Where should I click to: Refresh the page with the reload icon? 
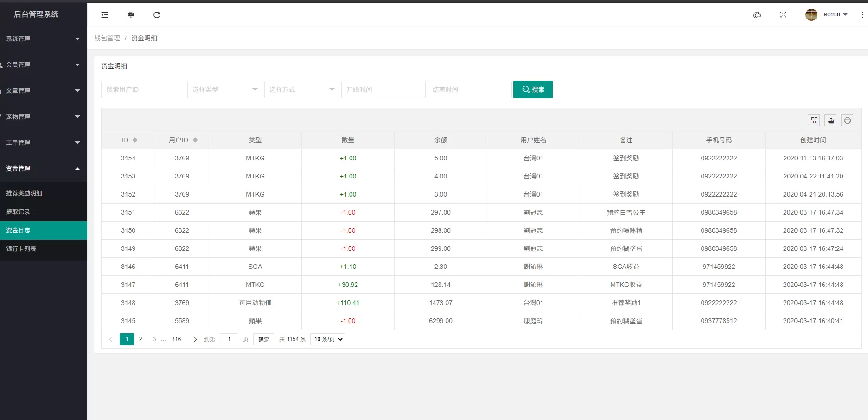tap(157, 14)
